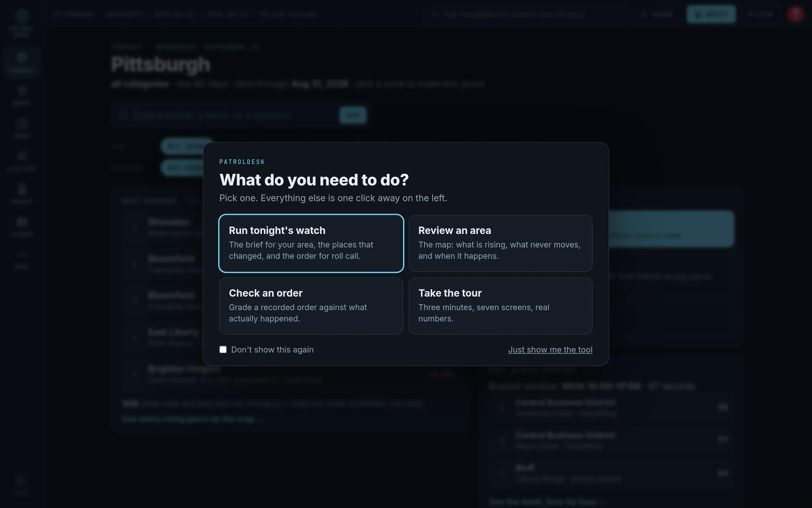Start the Take the tour option
This screenshot has width=812, height=508.
[x=501, y=306]
